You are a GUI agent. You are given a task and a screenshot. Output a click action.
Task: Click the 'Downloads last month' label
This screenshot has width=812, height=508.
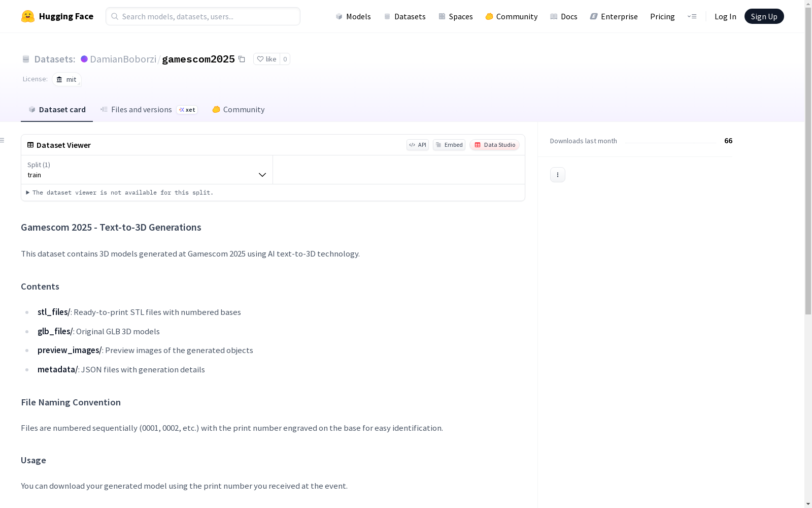pos(584,141)
